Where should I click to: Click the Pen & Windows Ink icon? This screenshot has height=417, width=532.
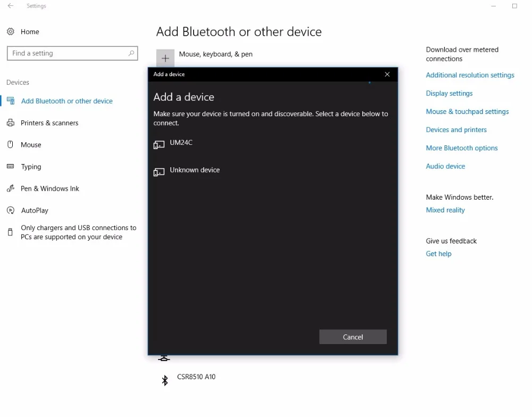11,188
